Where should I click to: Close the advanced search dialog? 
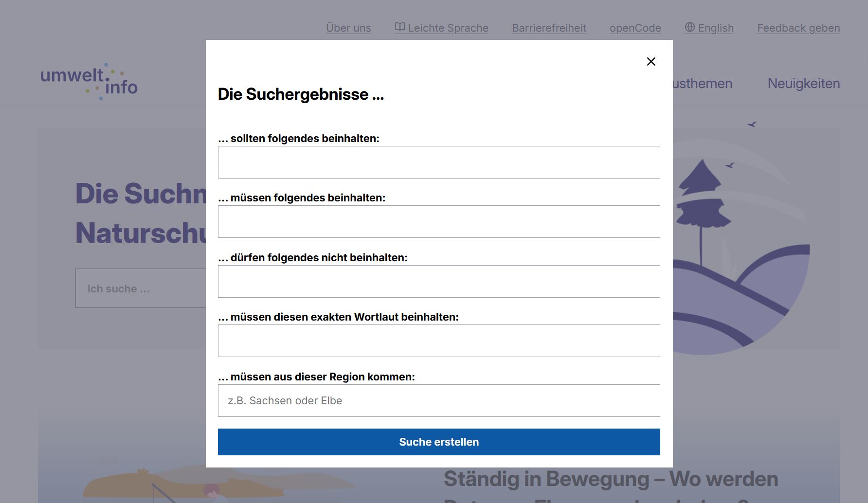[651, 62]
